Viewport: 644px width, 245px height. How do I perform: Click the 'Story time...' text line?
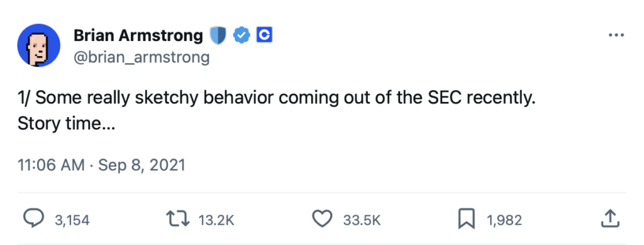(x=66, y=123)
